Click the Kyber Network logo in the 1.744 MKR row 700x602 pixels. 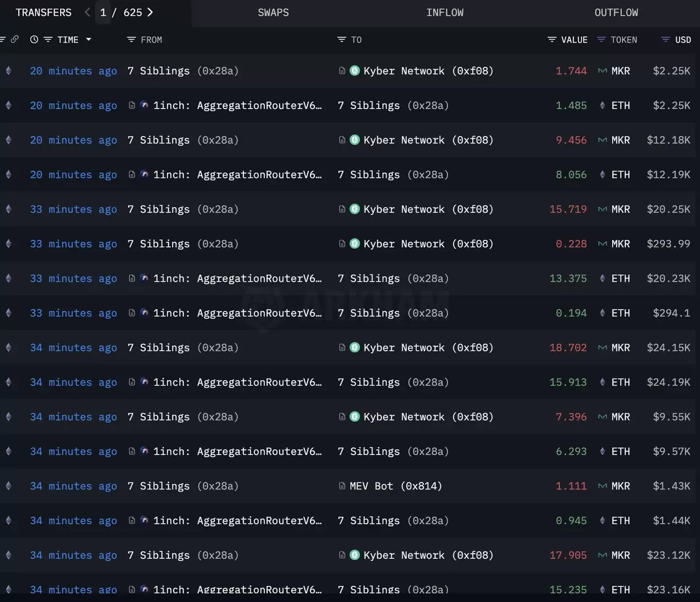355,71
